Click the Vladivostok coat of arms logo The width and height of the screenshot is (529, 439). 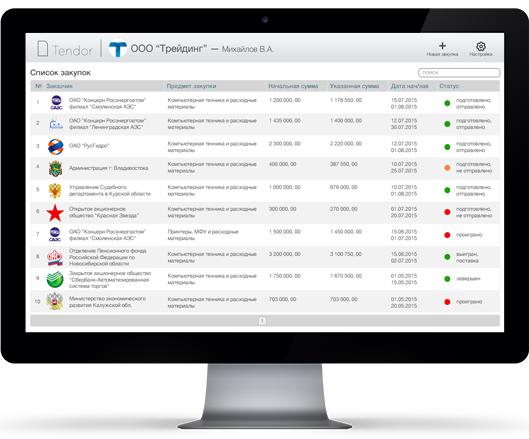coord(55,169)
